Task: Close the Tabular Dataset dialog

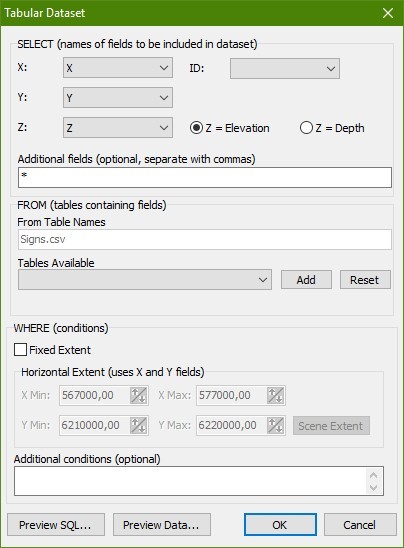Action: pos(388,13)
